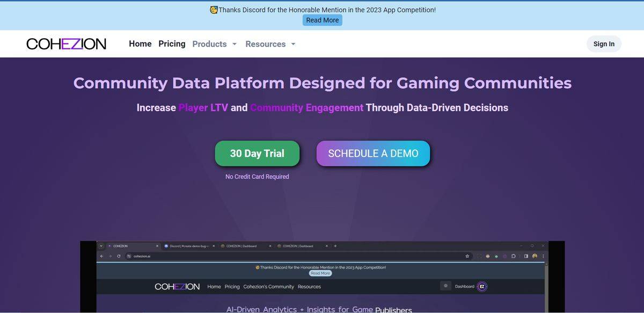Image resolution: width=644 pixels, height=313 pixels.
Task: Expand the Products dropdown menu
Action: [x=214, y=44]
